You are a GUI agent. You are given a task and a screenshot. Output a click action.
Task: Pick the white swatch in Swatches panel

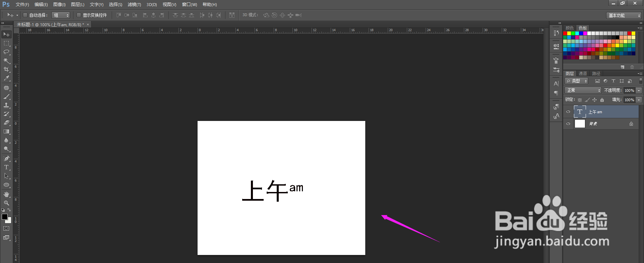click(589, 34)
